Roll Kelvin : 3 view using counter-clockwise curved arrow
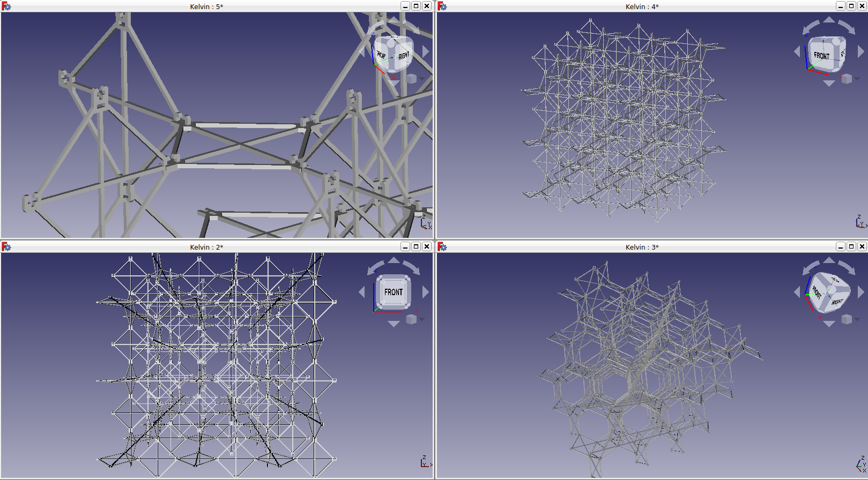The height and width of the screenshot is (480, 868). (811, 267)
